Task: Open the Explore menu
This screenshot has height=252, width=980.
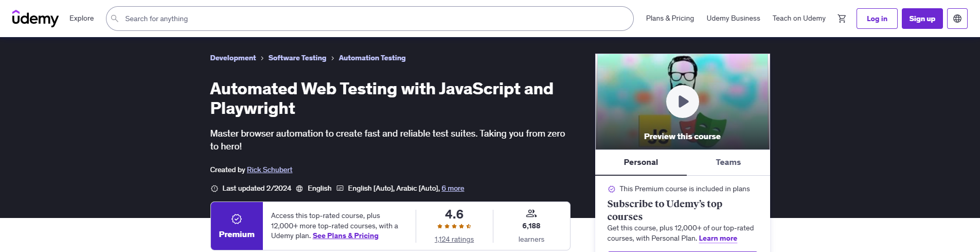Action: click(x=82, y=18)
